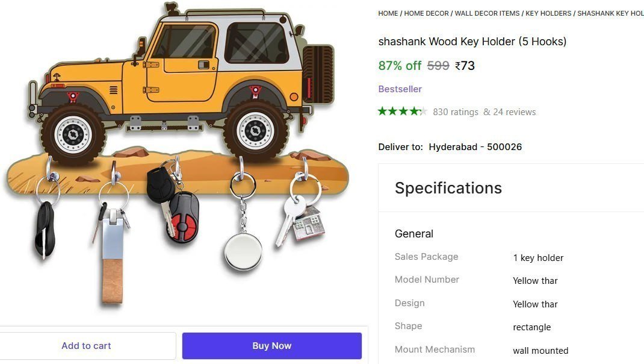
Task: Click the Specifications section heading
Action: 448,188
